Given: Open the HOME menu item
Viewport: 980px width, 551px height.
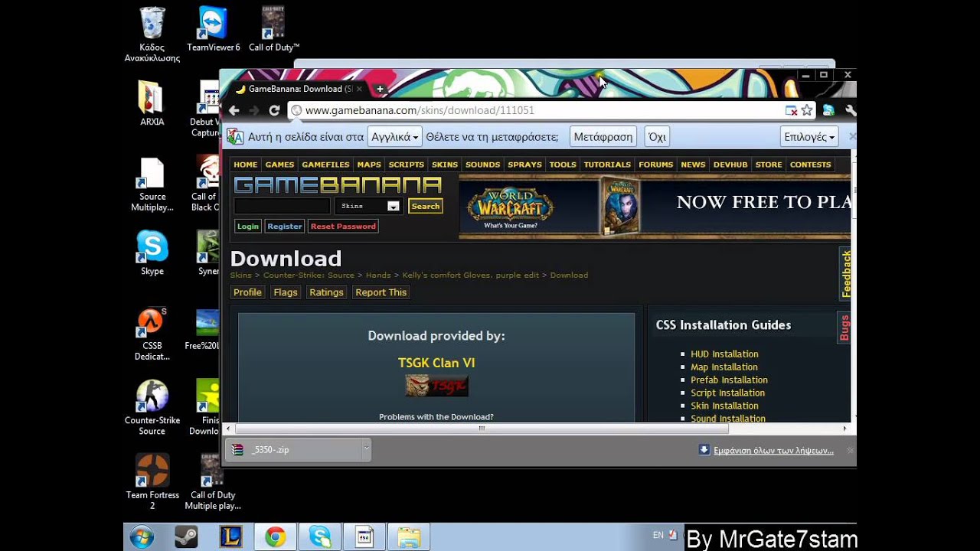Looking at the screenshot, I should (246, 165).
